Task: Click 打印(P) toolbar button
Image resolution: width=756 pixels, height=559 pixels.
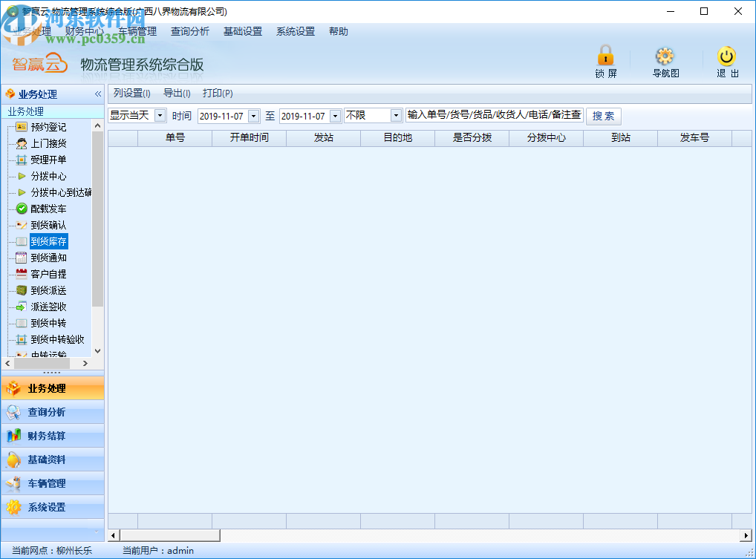Action: 218,93
